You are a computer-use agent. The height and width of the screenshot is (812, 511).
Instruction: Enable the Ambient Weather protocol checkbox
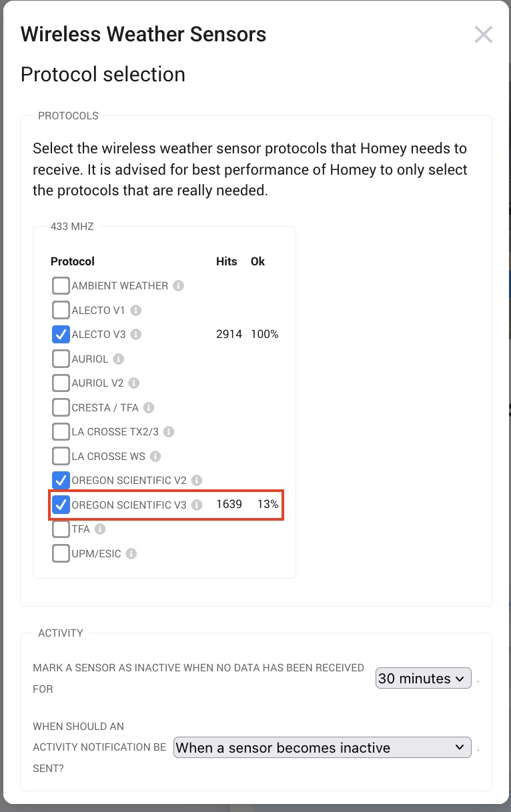(x=61, y=286)
